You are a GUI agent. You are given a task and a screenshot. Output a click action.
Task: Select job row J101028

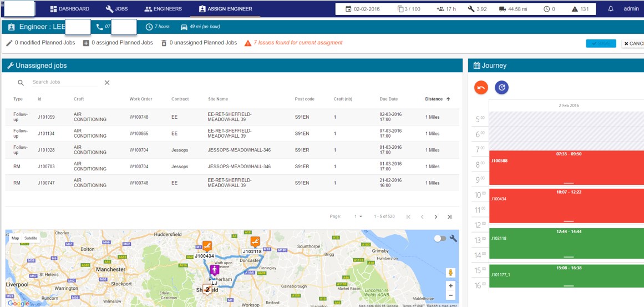(232, 150)
